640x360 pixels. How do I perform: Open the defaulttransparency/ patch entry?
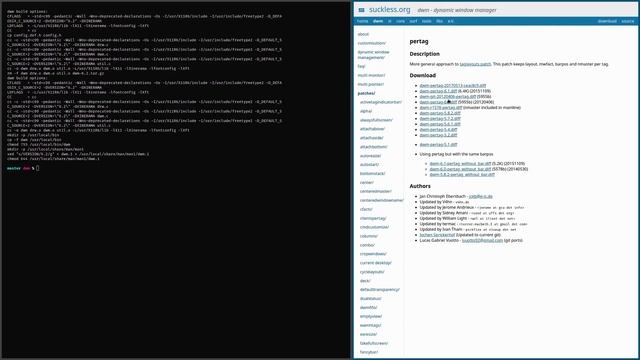pos(380,290)
